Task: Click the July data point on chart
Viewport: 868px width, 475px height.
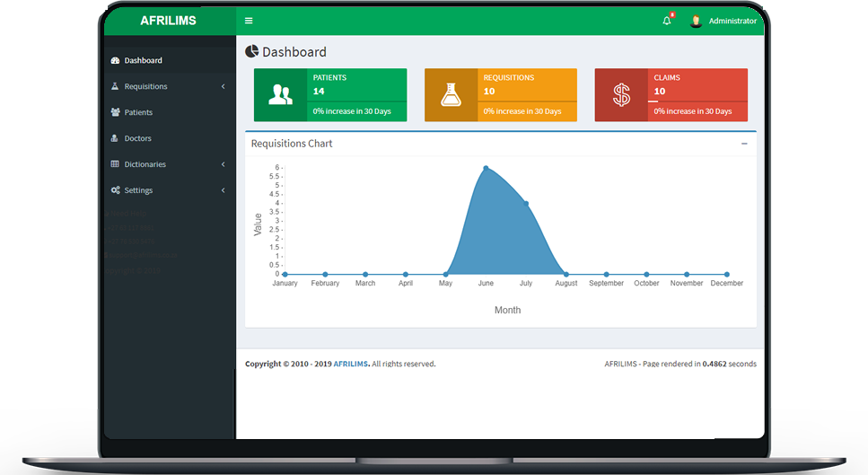Action: 526,204
